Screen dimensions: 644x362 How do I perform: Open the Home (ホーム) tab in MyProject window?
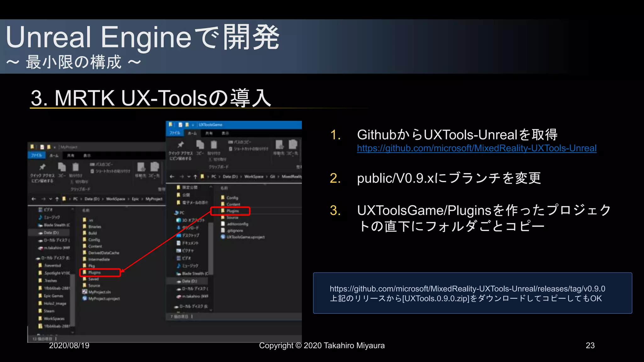click(54, 156)
